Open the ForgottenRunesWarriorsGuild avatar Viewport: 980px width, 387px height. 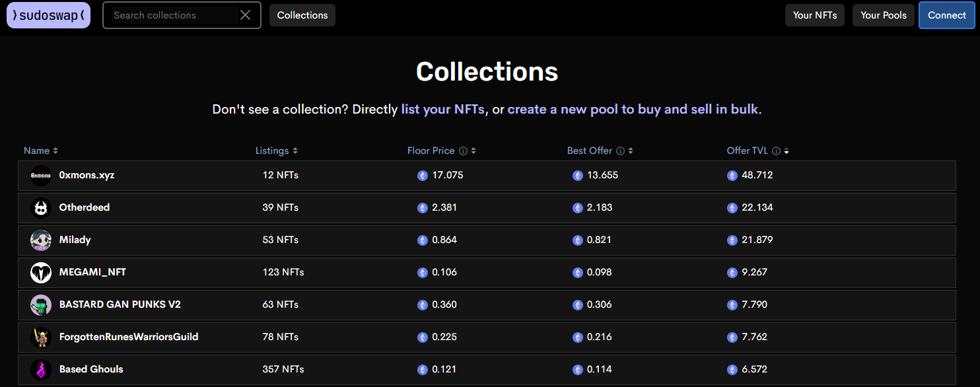(41, 337)
